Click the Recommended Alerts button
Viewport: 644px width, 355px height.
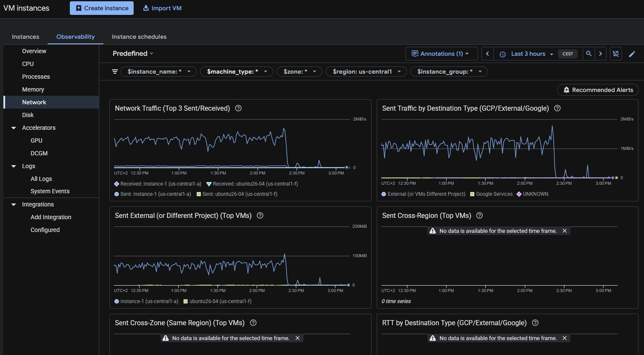pyautogui.click(x=598, y=90)
